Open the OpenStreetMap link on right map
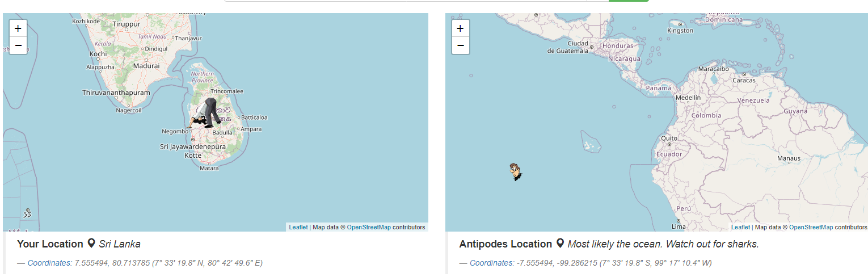This screenshot has height=277, width=868. 811,227
